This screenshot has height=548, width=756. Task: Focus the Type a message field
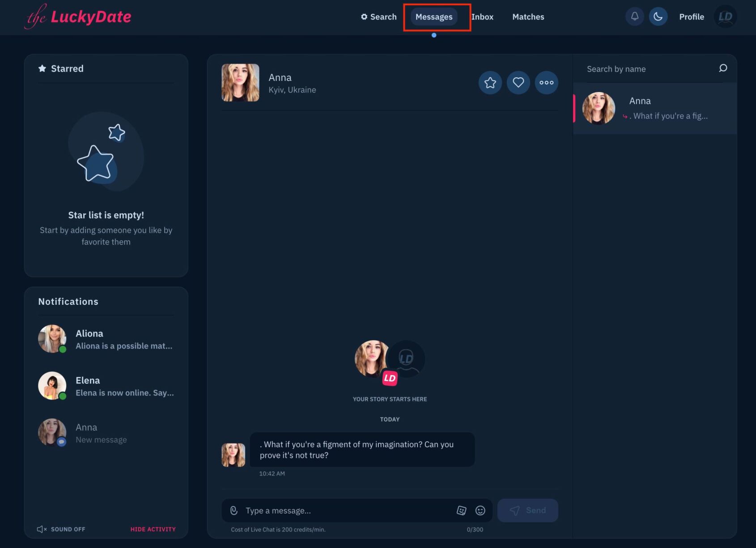[x=344, y=510]
